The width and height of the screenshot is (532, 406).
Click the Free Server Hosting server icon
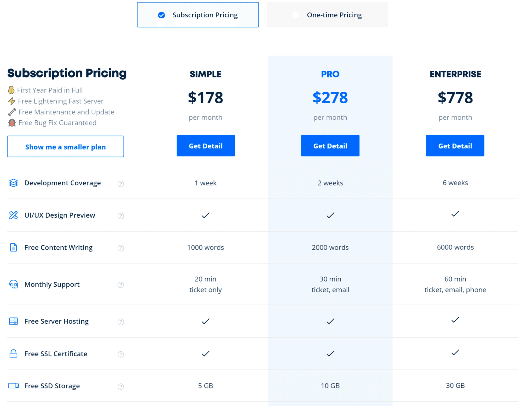[13, 321]
